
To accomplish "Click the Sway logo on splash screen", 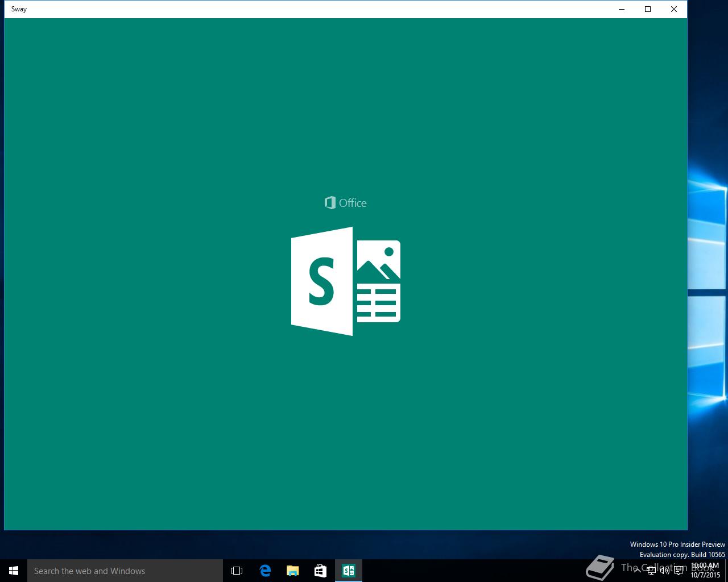I will pyautogui.click(x=346, y=281).
